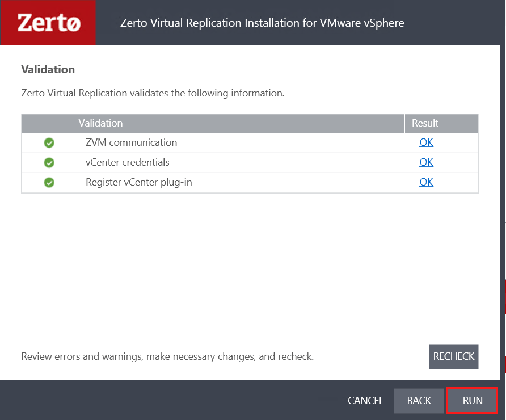
Task: Click the bold "Validation" page heading
Action: pos(48,69)
